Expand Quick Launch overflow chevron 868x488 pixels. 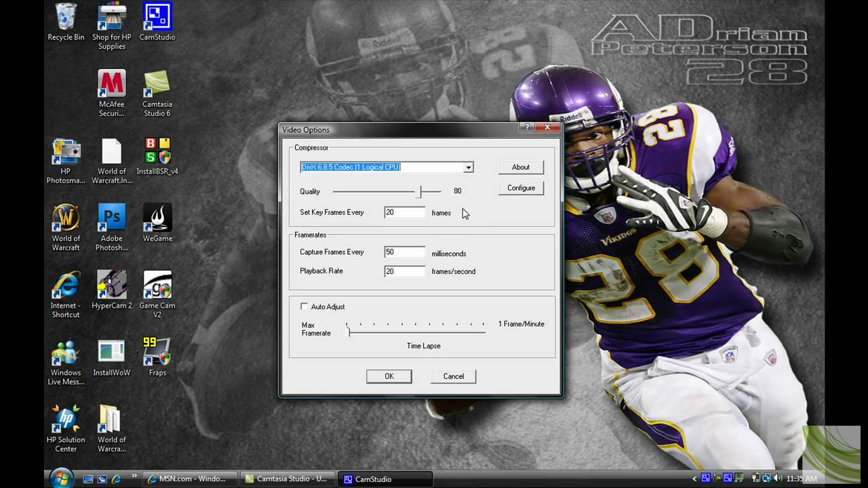pos(134,476)
